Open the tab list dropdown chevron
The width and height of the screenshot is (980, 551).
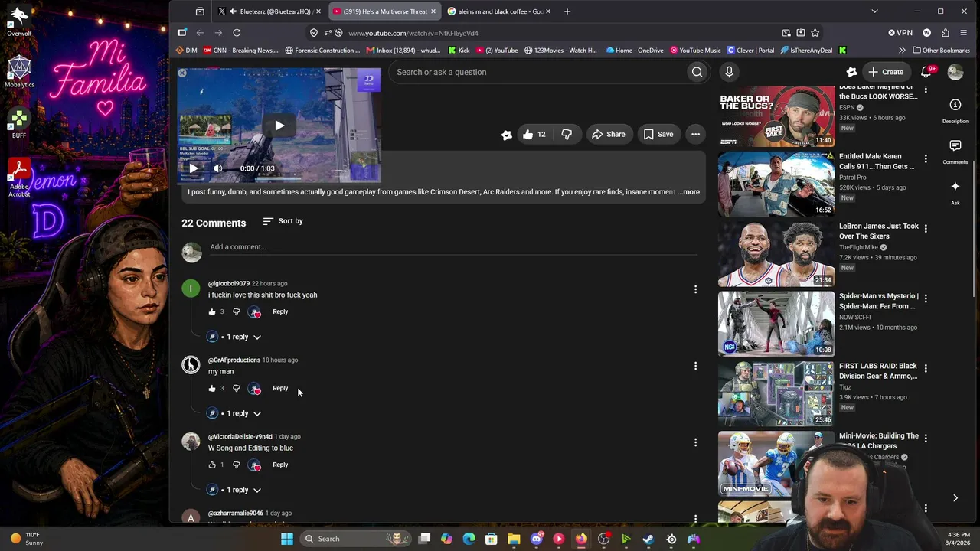(x=874, y=11)
